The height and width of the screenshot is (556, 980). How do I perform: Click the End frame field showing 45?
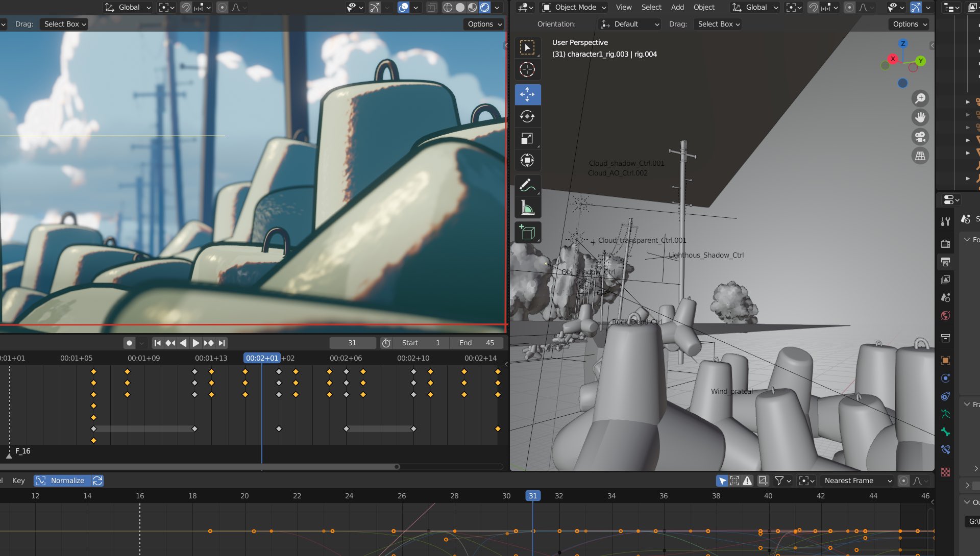tap(477, 343)
